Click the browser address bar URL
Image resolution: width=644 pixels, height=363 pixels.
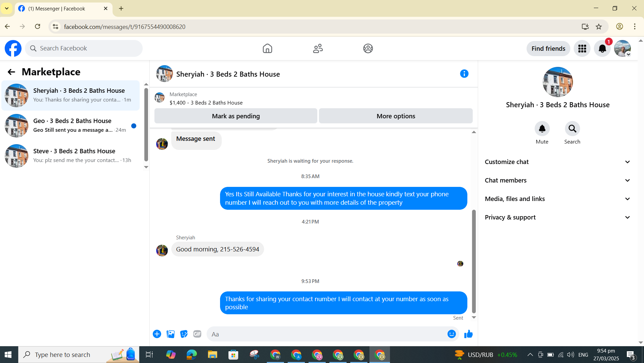124,27
